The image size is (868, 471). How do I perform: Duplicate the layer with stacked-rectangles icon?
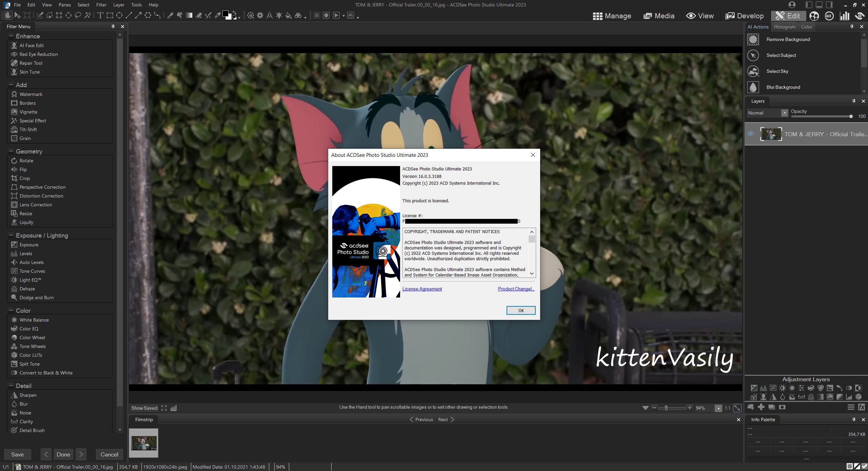772,407
